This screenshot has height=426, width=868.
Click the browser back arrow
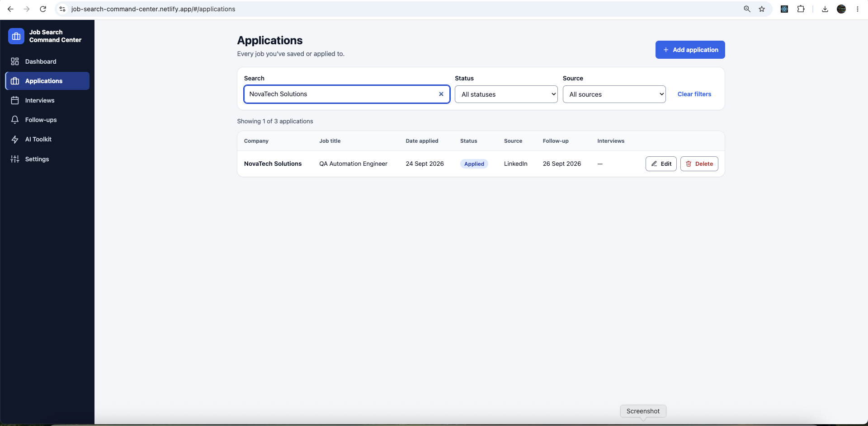pos(10,9)
